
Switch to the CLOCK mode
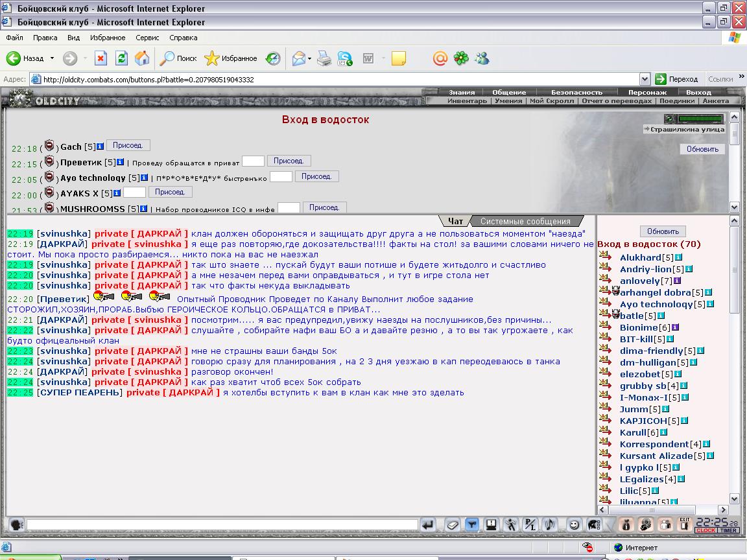(705, 530)
